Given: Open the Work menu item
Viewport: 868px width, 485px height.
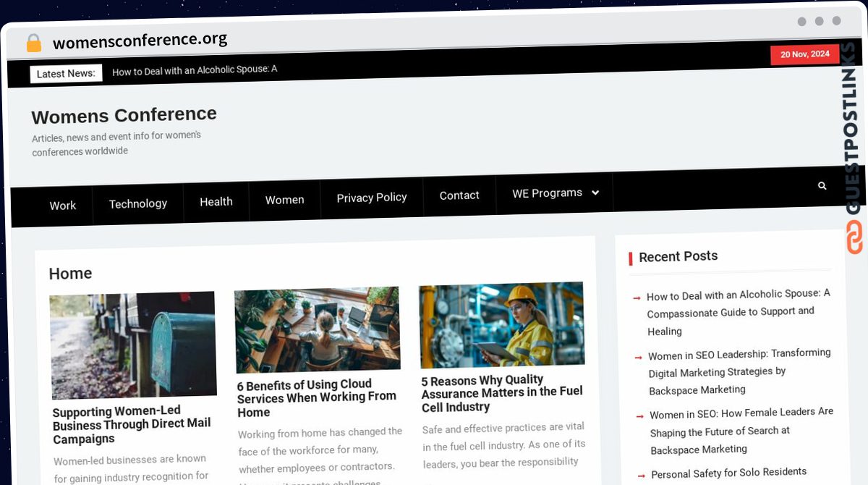Looking at the screenshot, I should [63, 206].
